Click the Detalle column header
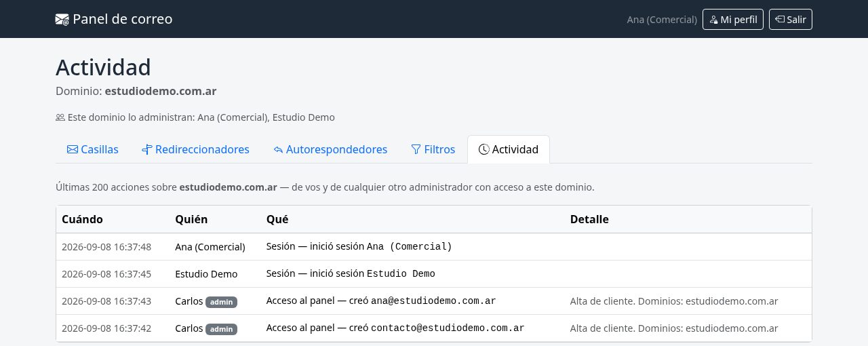The width and height of the screenshot is (868, 346). click(589, 219)
